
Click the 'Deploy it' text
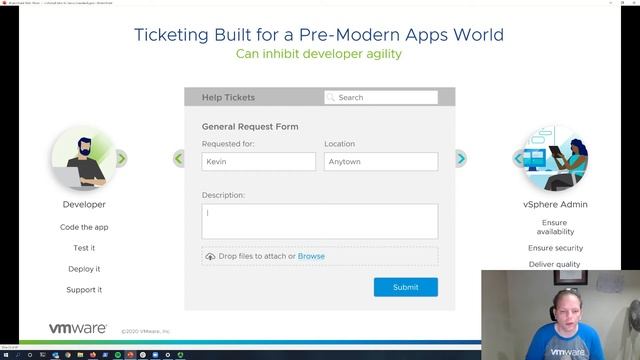84,269
